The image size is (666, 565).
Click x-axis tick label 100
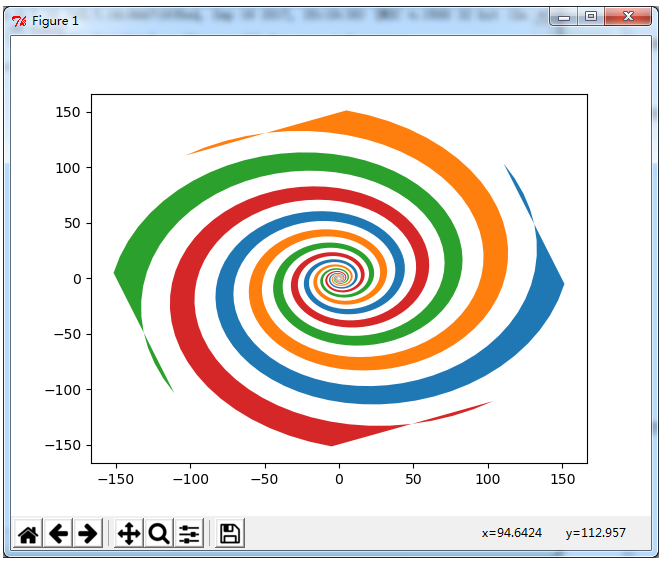pos(488,479)
